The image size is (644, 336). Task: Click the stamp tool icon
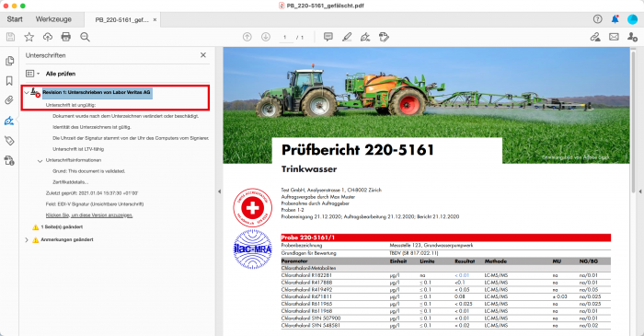tap(384, 37)
